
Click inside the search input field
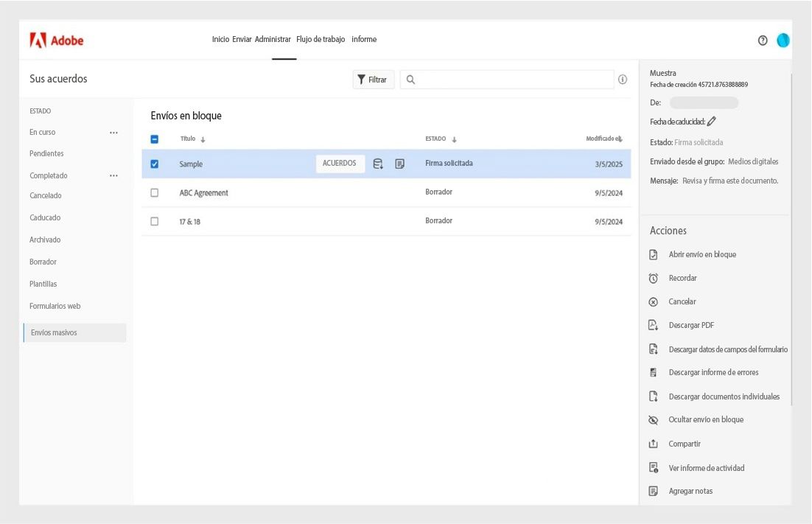[x=508, y=79]
